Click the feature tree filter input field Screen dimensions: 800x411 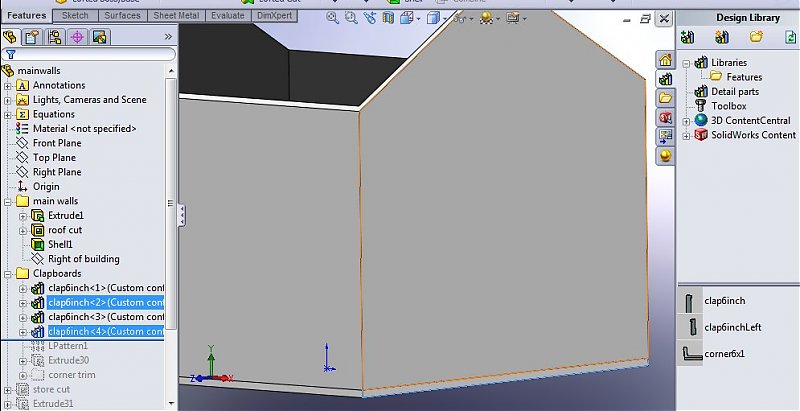[89, 54]
